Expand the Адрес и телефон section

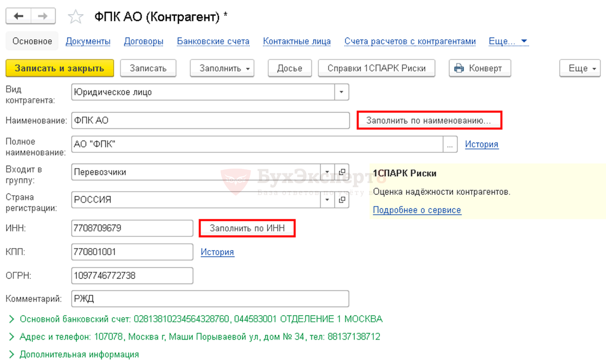11,337
